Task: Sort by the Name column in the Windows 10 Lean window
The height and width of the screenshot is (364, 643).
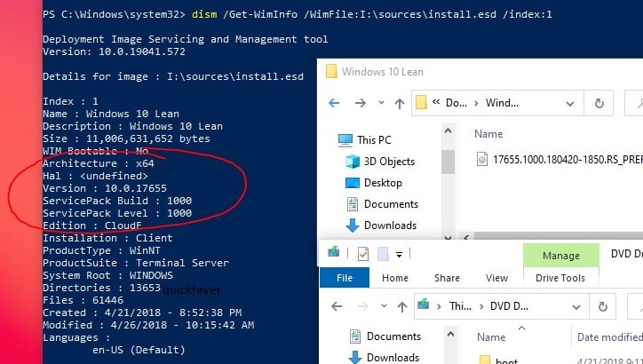Action: pos(488,134)
